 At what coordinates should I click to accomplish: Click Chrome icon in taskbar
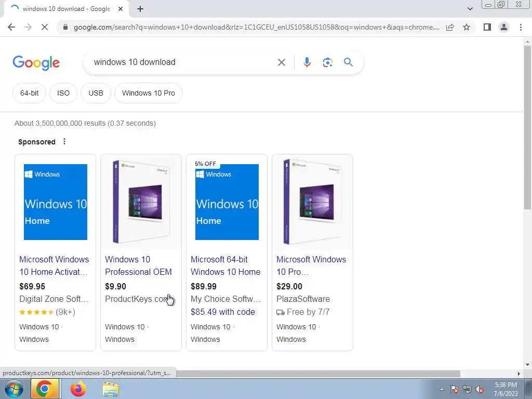[x=45, y=389]
